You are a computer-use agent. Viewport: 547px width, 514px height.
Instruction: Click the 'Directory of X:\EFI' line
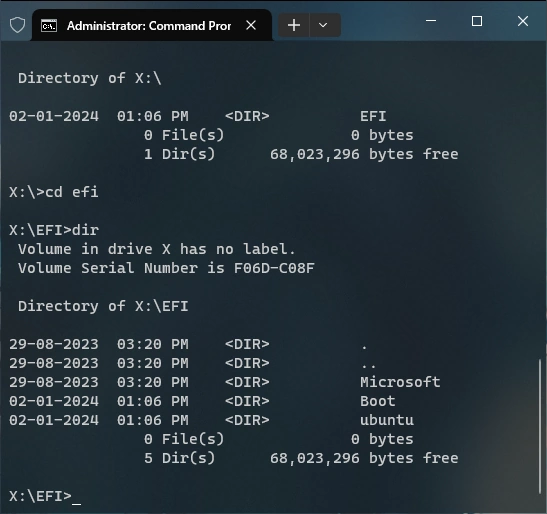[103, 306]
